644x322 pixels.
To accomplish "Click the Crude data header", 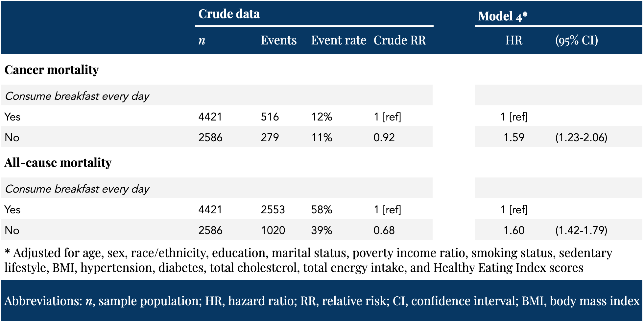I will [229, 14].
